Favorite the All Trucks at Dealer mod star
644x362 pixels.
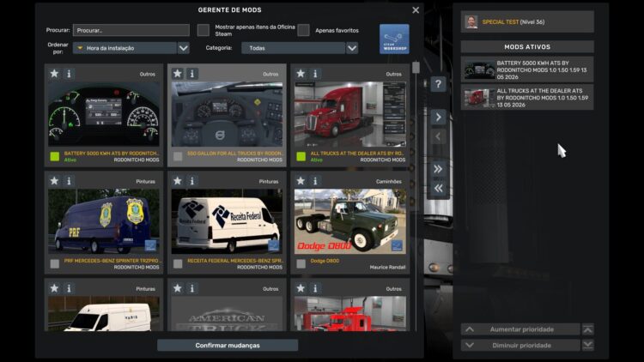pyautogui.click(x=301, y=74)
